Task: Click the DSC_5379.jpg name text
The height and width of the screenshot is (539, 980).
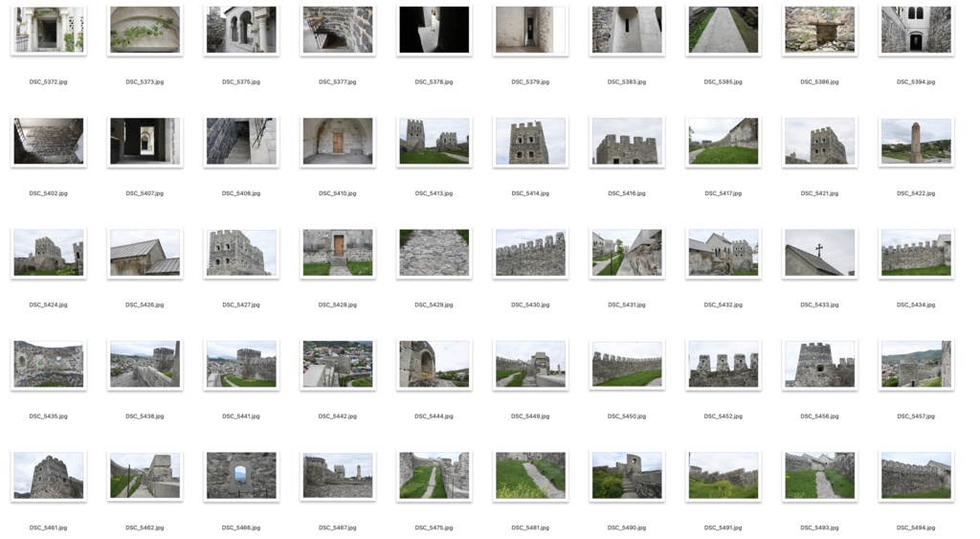Action: point(530,82)
